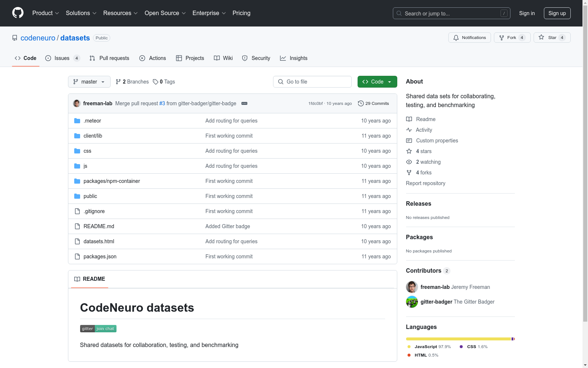
Task: View the 2 watching link
Action: pyautogui.click(x=423, y=162)
